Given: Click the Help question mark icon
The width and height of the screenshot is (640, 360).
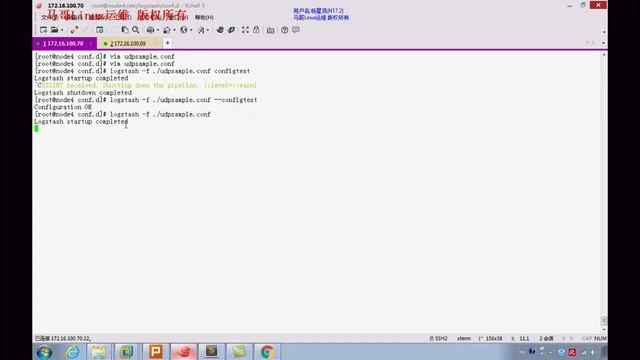Looking at the screenshot, I should point(284,30).
